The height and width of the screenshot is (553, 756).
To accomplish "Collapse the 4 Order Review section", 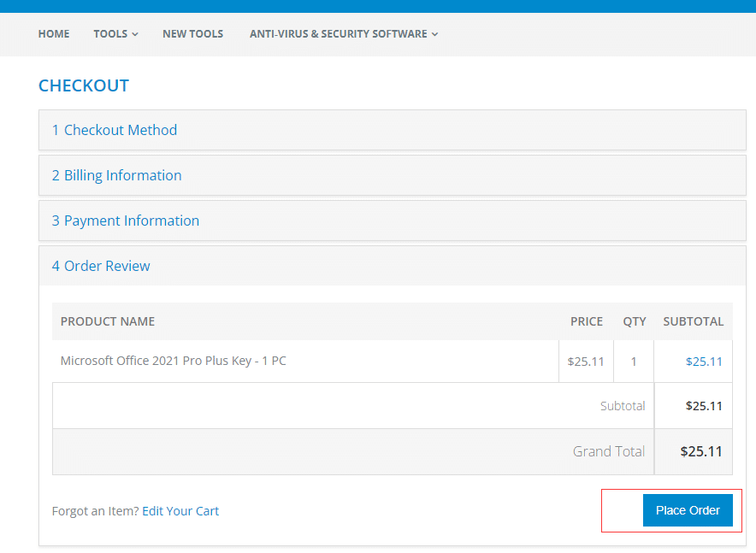I will point(392,266).
